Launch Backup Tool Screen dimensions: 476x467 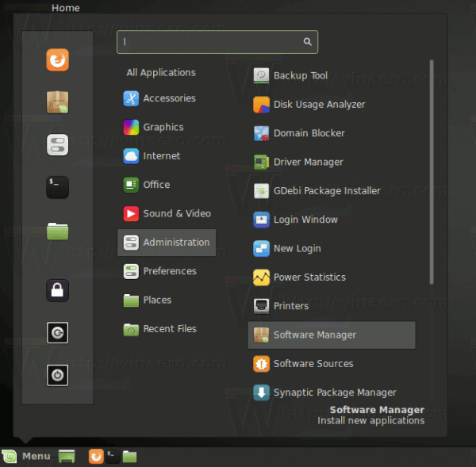(x=332, y=75)
